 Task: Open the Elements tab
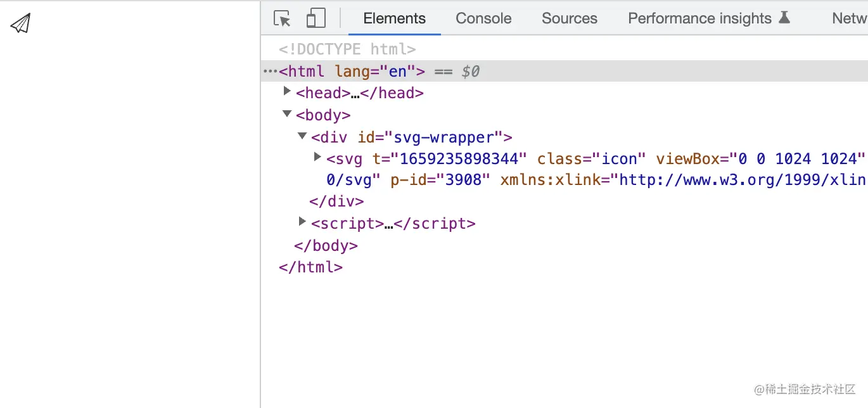click(394, 18)
